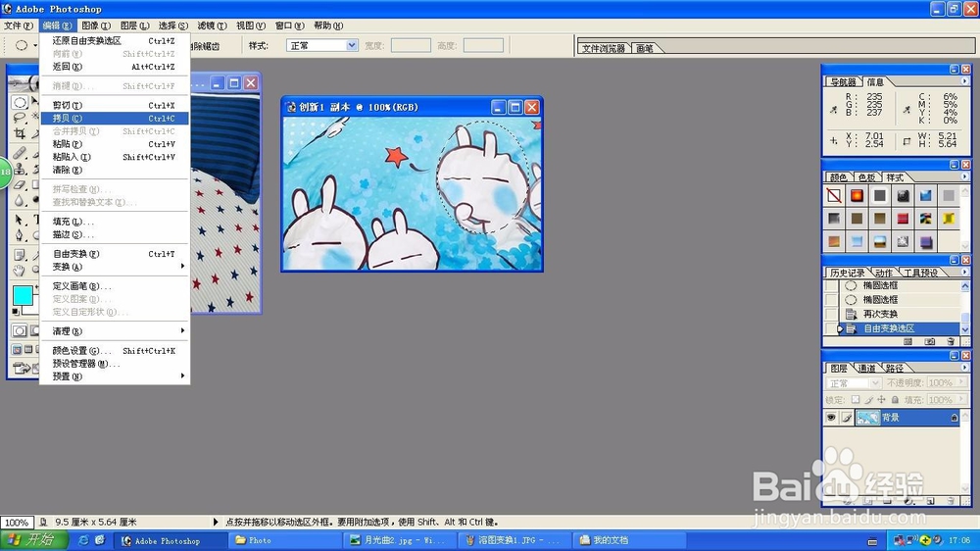Screen dimensions: 980x551
Task: Select the Blur droplet tool
Action: 20,200
